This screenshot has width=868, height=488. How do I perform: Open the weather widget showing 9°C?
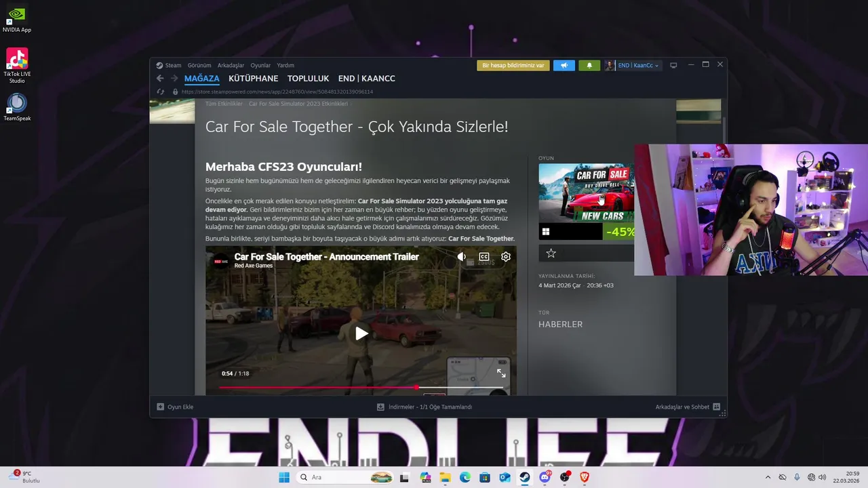pos(24,477)
